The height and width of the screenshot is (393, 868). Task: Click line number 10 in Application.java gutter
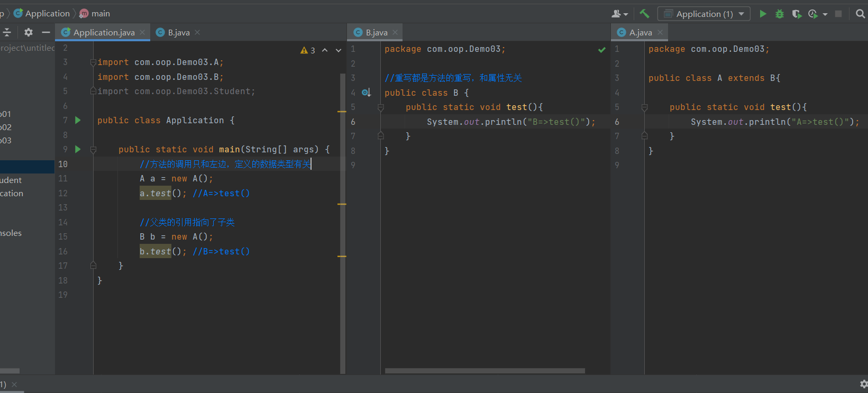coord(63,164)
